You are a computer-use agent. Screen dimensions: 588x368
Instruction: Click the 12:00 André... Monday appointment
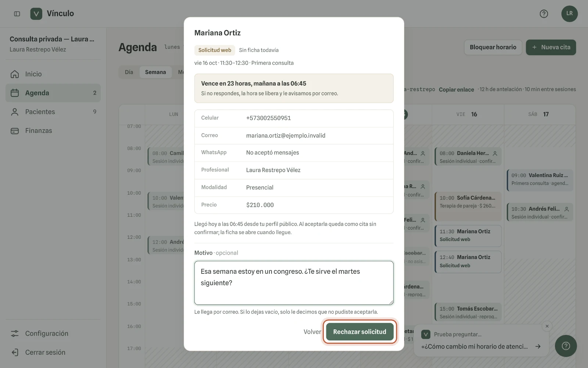tap(166, 246)
